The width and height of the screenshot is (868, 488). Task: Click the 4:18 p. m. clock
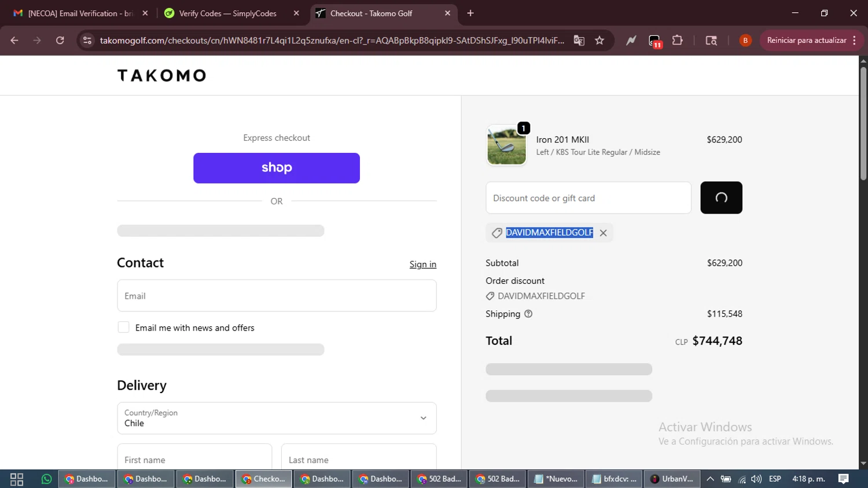(x=808, y=479)
